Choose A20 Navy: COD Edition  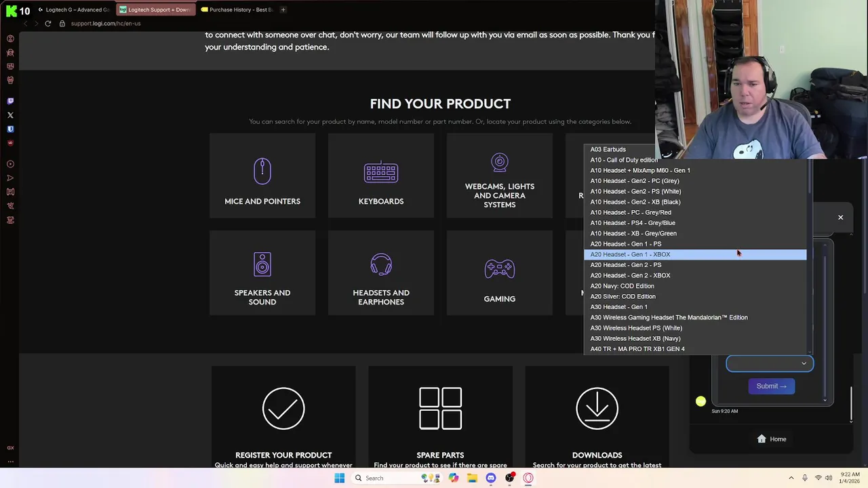(695, 286)
